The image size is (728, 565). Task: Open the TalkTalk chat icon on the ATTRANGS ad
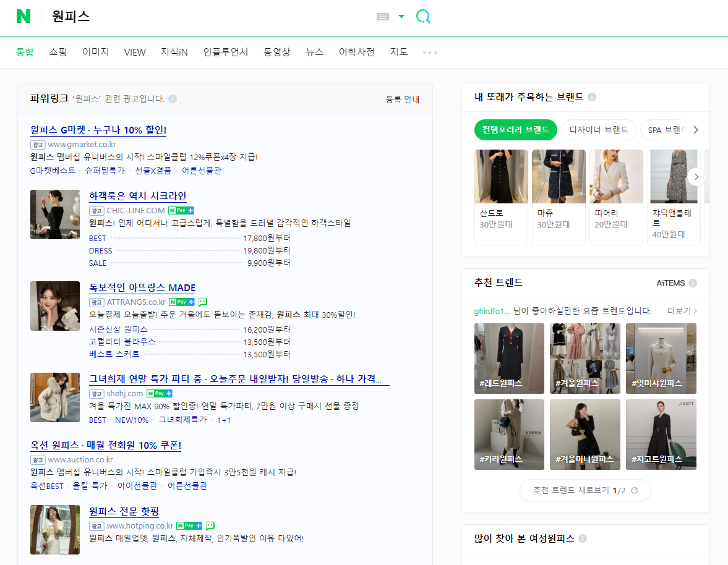point(202,302)
